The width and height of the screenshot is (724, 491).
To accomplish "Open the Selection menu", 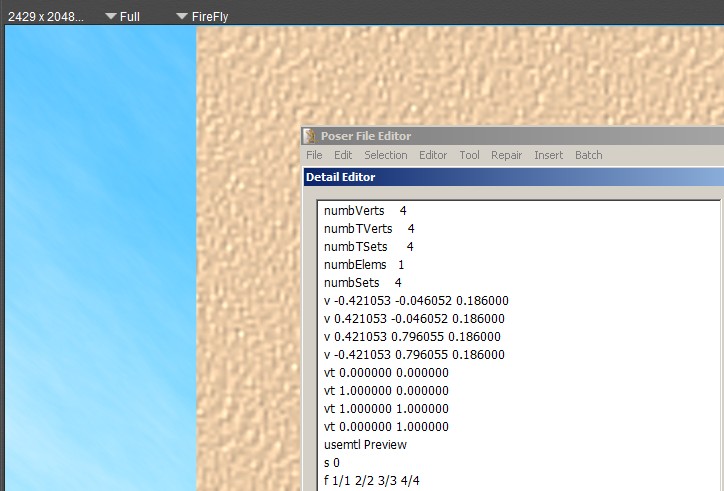I will point(386,155).
